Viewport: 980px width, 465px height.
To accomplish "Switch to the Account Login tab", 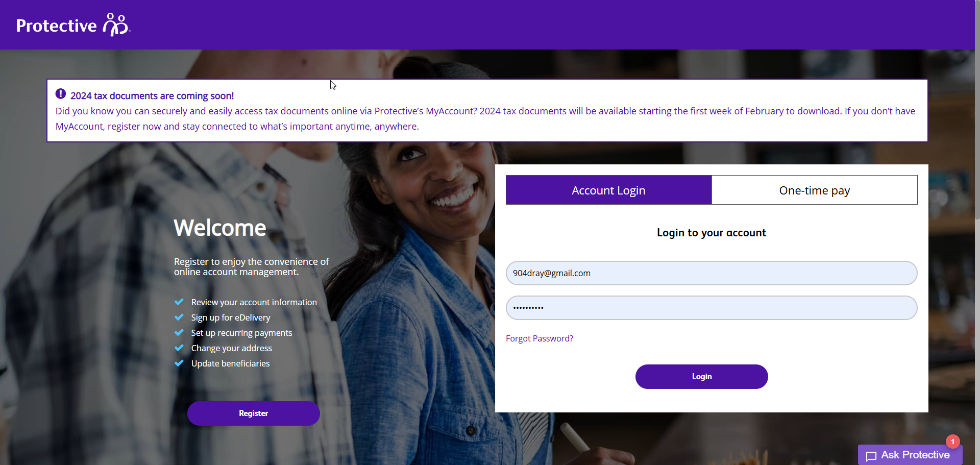I will tap(608, 190).
